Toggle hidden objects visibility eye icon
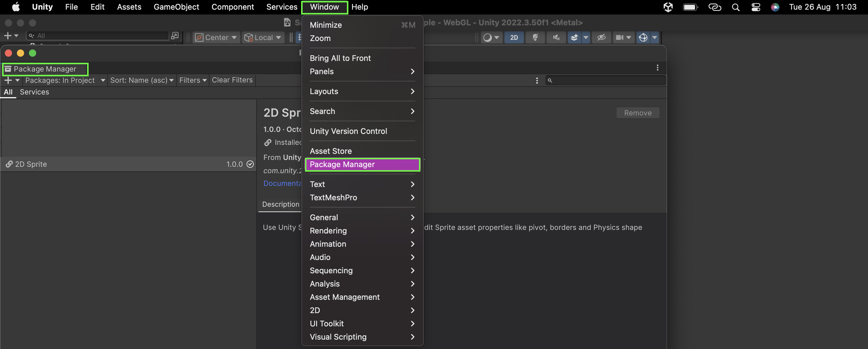 (x=601, y=37)
